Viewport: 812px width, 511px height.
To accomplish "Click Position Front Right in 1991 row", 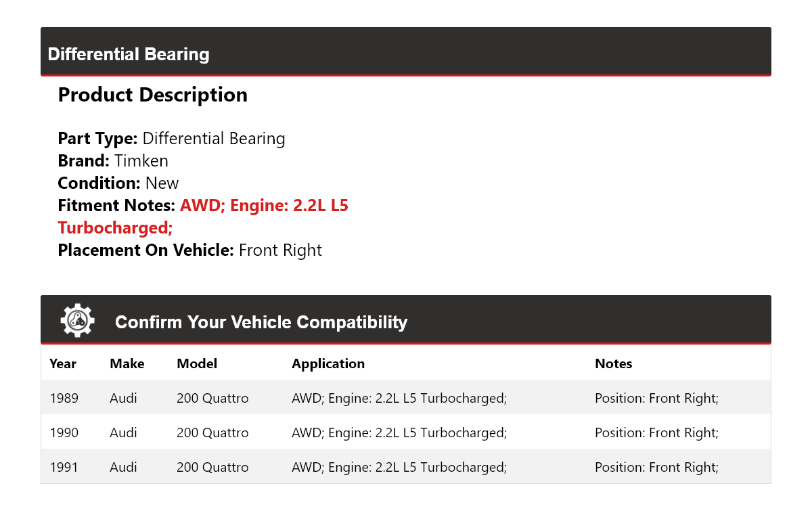I will 656,467.
